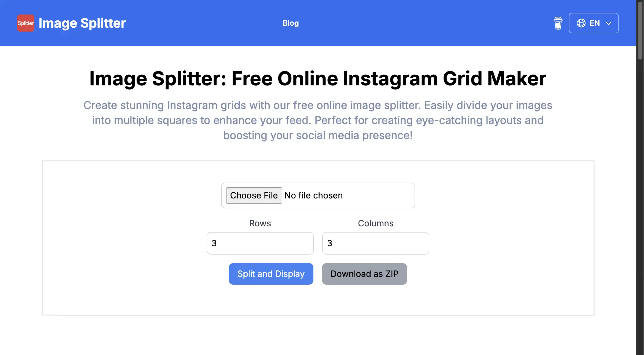Click the Download as ZIP button icon

coord(364,274)
